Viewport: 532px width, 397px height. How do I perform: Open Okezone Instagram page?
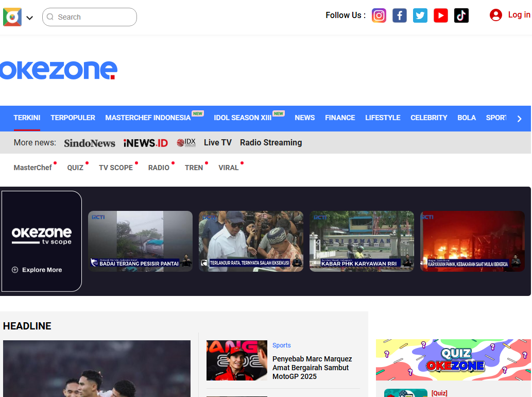(x=379, y=15)
